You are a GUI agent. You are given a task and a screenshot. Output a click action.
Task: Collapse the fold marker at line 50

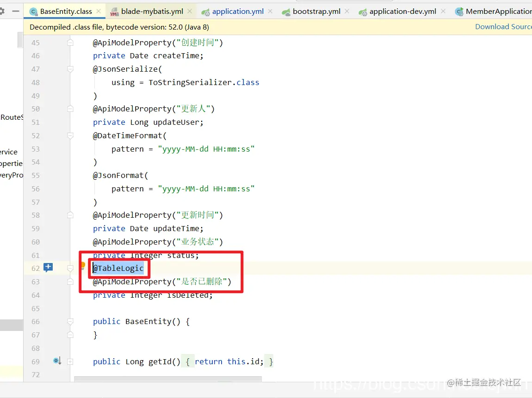coord(70,109)
